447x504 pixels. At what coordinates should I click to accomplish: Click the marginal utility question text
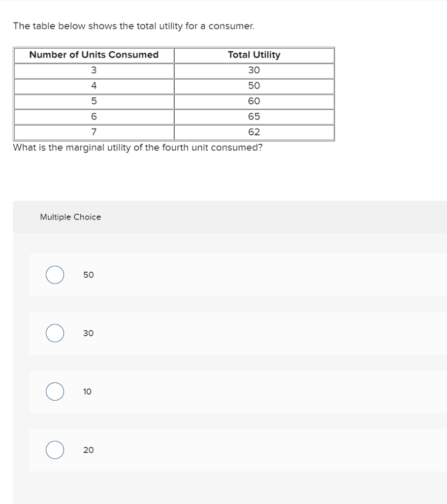[137, 147]
